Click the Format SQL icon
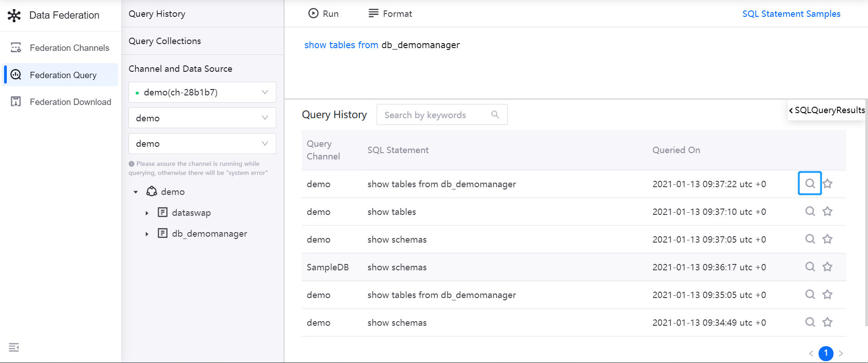 tap(373, 13)
